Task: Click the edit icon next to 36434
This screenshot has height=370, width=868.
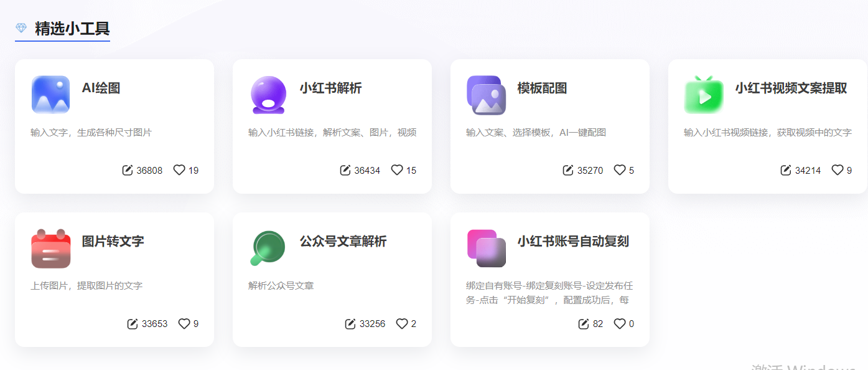Action: (345, 170)
